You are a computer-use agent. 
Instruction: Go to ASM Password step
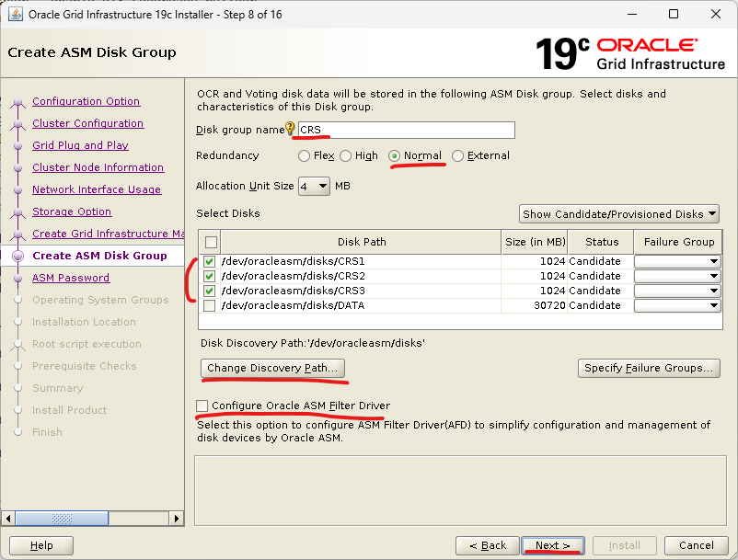click(71, 278)
